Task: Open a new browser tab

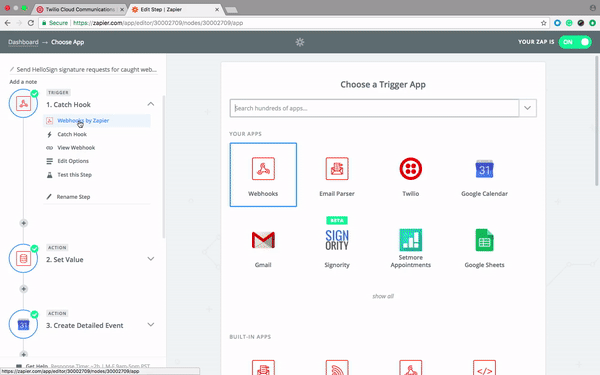Action: click(x=231, y=10)
